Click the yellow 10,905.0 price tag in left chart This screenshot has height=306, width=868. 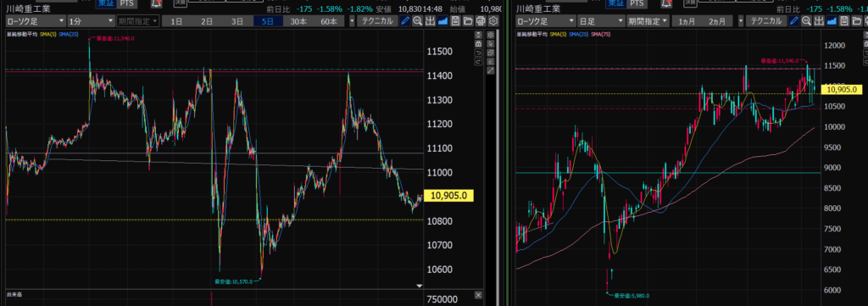point(449,195)
